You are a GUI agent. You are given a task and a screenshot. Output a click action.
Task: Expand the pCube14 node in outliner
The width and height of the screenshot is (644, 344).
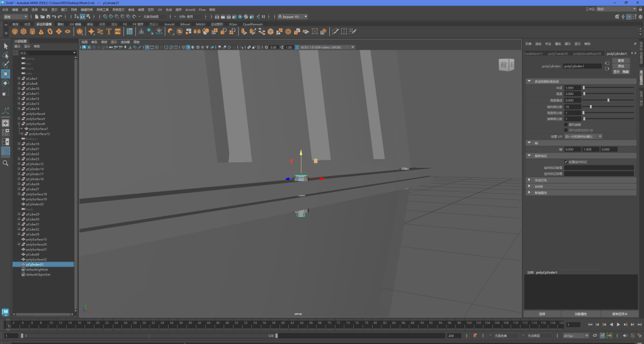click(x=20, y=109)
